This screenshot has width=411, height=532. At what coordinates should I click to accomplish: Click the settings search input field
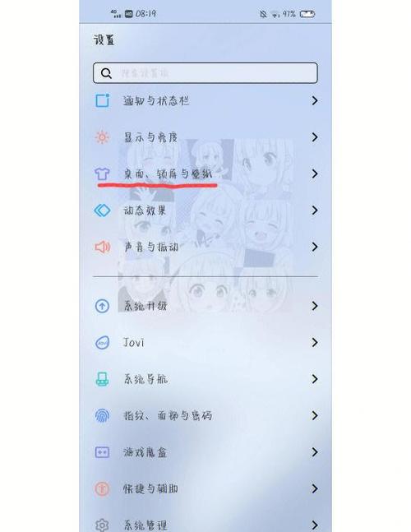click(x=205, y=73)
